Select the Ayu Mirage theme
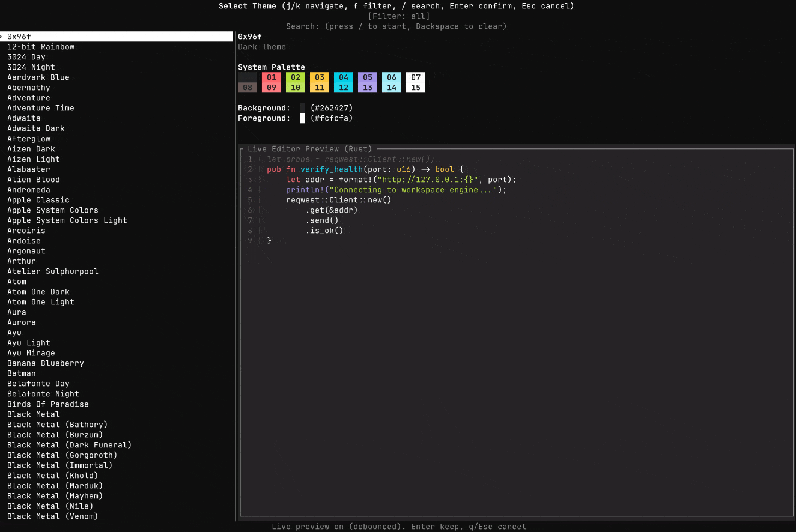Viewport: 796px width, 532px height. [31, 353]
